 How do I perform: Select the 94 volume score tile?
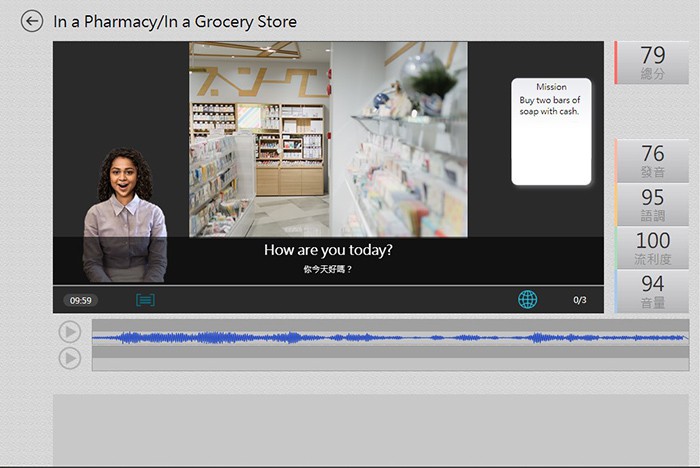[x=652, y=290]
